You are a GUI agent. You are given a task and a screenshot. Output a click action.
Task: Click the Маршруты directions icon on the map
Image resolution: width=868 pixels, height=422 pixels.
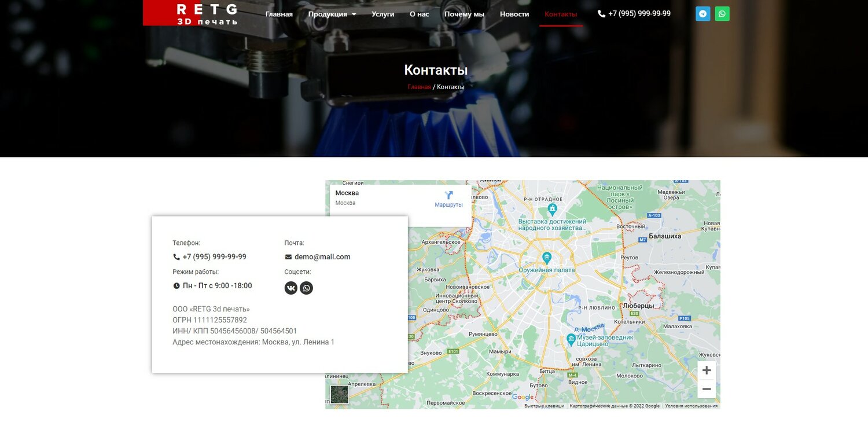448,195
